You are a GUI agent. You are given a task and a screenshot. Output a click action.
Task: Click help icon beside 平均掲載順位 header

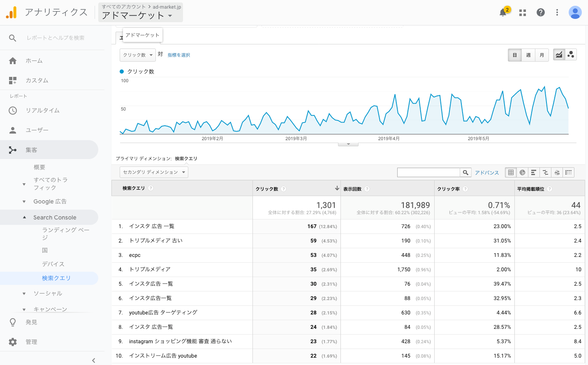(x=550, y=189)
